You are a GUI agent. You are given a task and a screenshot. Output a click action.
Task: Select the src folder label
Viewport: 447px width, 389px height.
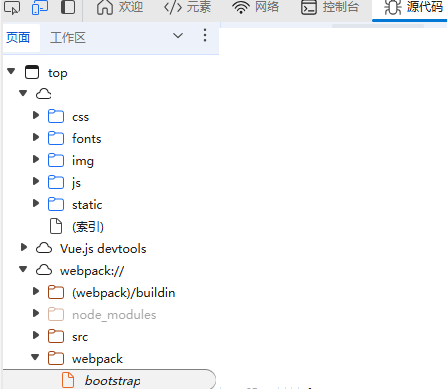pos(80,337)
